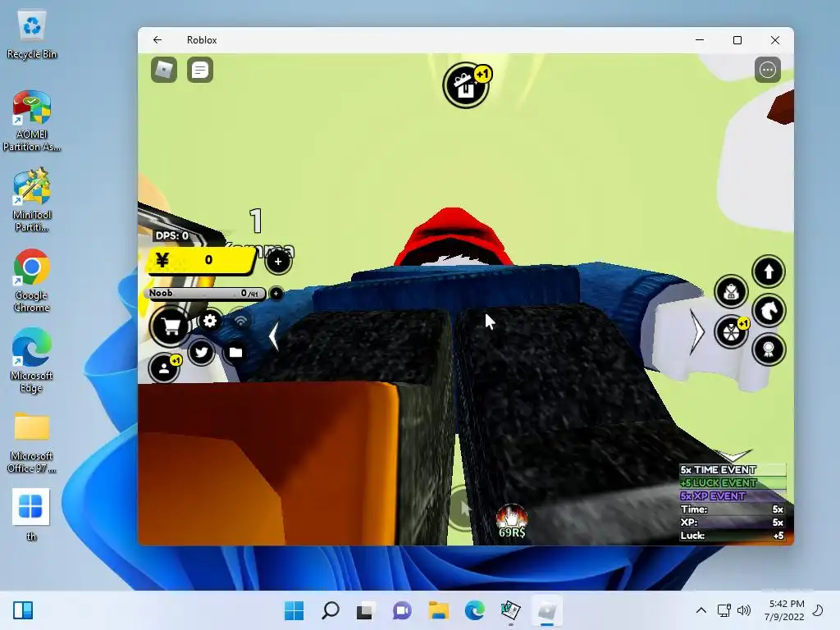Go back with Roblox title arrow

157,39
